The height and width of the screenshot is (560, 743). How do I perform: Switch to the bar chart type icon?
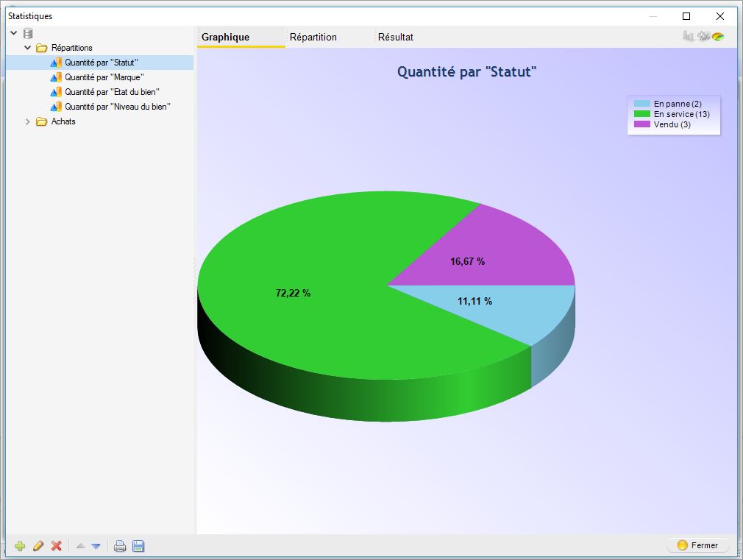coord(689,37)
